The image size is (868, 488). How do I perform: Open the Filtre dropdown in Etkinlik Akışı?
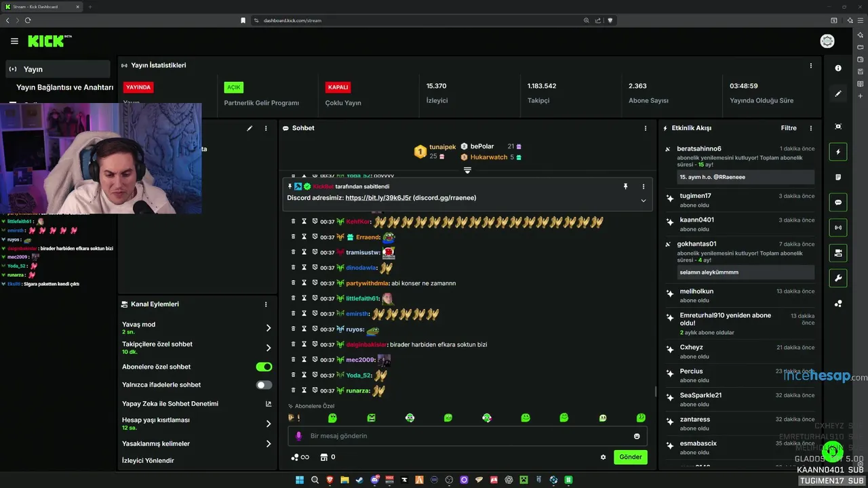tap(789, 128)
